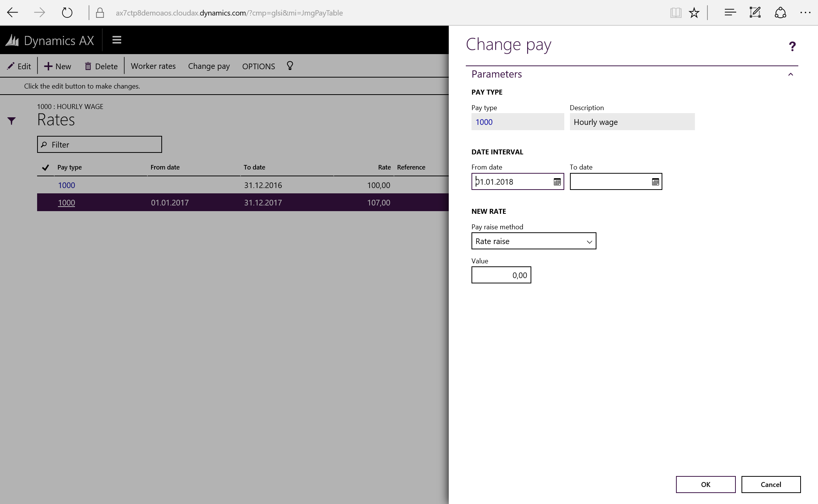Select the row with To date 31.12.2016
The image size is (818, 504).
[x=263, y=185]
